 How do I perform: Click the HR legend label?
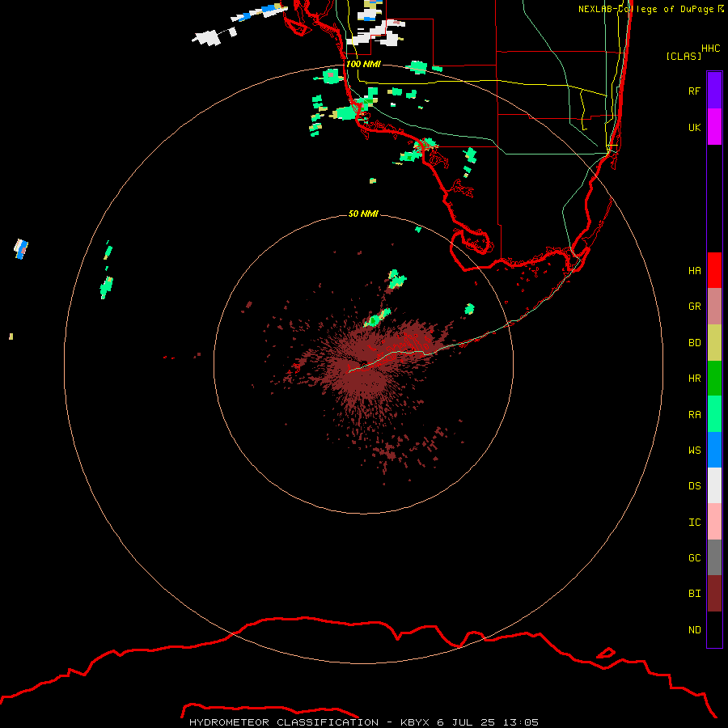[695, 379]
